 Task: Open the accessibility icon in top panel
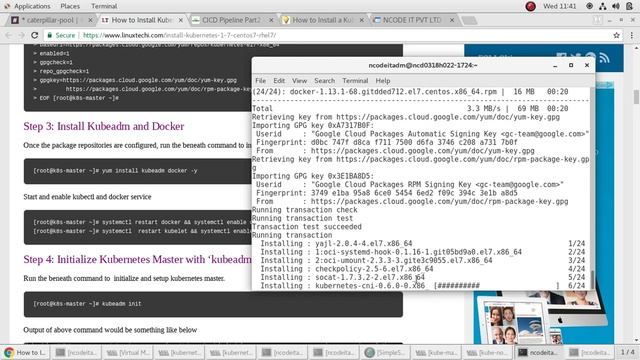click(x=589, y=6)
